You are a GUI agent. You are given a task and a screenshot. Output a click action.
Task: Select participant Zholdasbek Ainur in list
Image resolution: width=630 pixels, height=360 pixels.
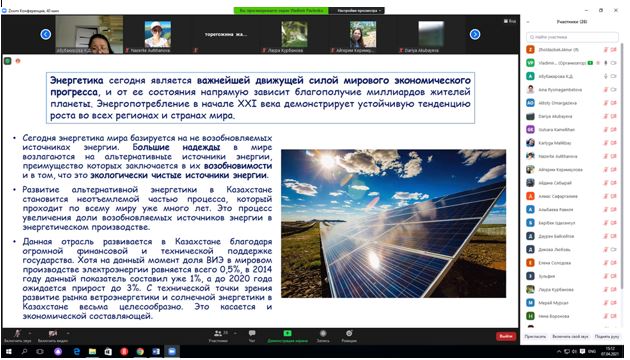(572, 49)
